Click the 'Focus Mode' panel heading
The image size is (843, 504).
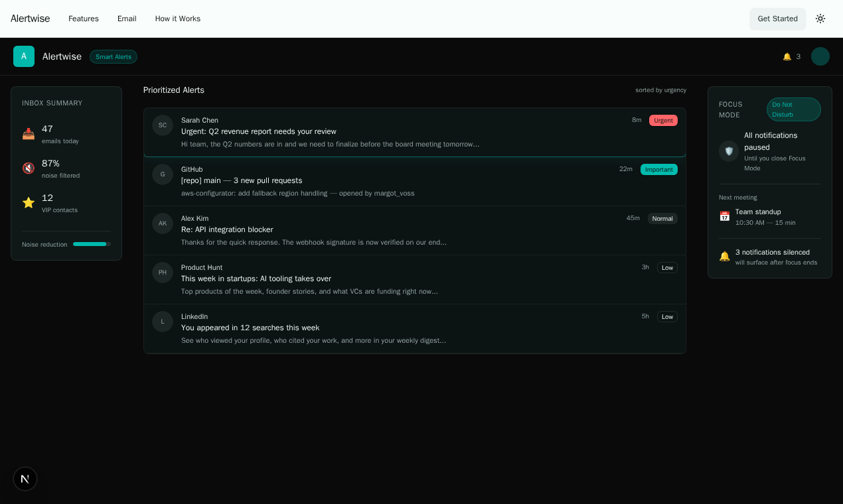click(x=731, y=109)
